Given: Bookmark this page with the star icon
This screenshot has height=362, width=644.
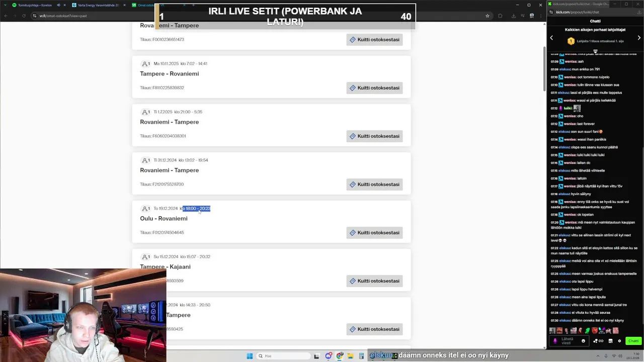Looking at the screenshot, I should pos(488,16).
